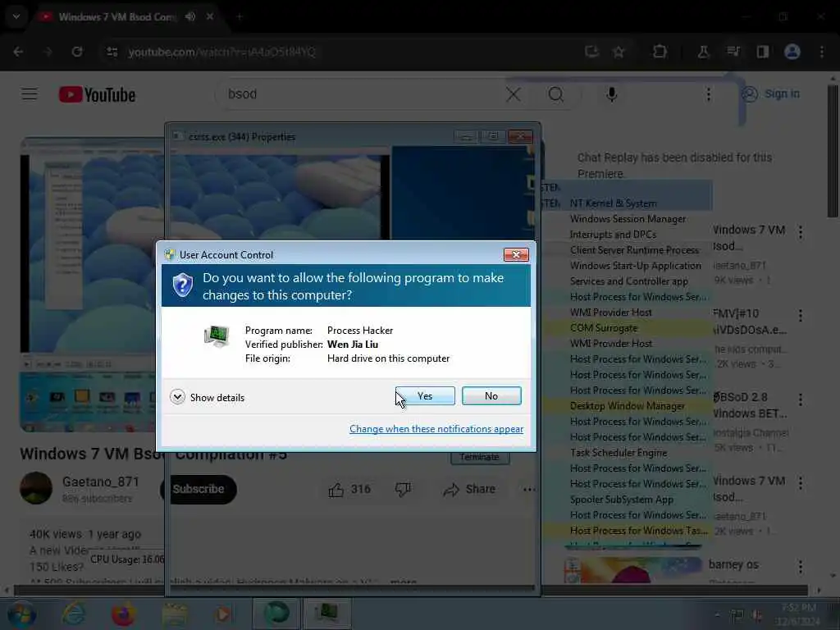Open the barney os video thumbnail
840x630 pixels.
coord(633,570)
